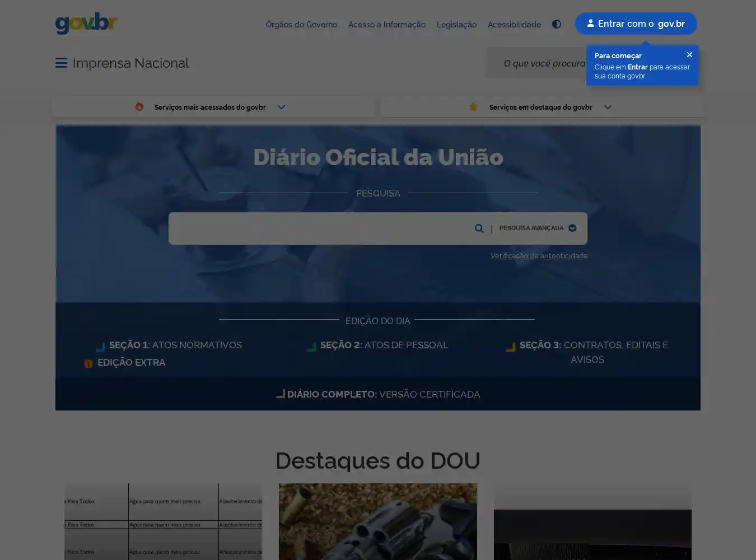Click the green Seção 2 corner icon
The width and height of the screenshot is (756, 560).
pyautogui.click(x=311, y=347)
